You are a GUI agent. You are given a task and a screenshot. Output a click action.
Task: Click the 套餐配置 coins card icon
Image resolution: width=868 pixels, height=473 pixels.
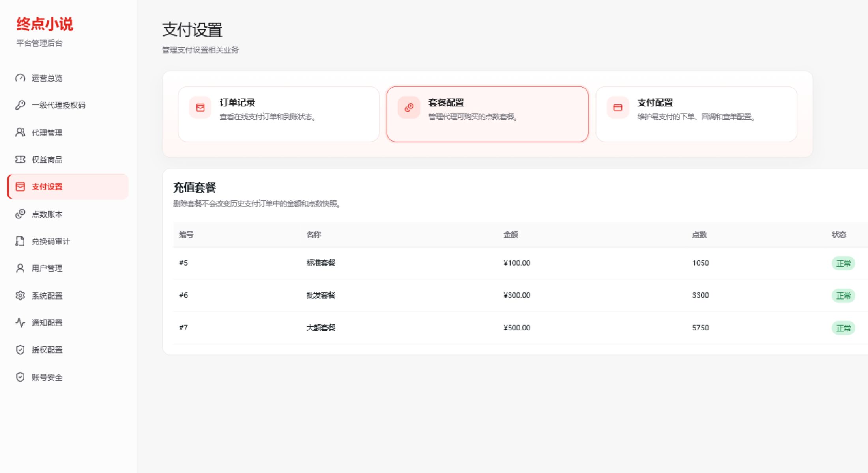(409, 108)
